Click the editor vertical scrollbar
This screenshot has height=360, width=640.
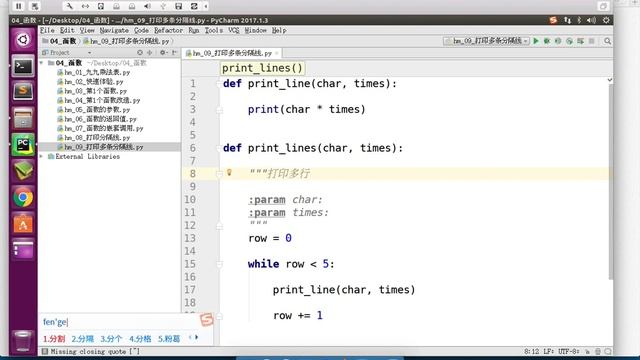(610, 182)
